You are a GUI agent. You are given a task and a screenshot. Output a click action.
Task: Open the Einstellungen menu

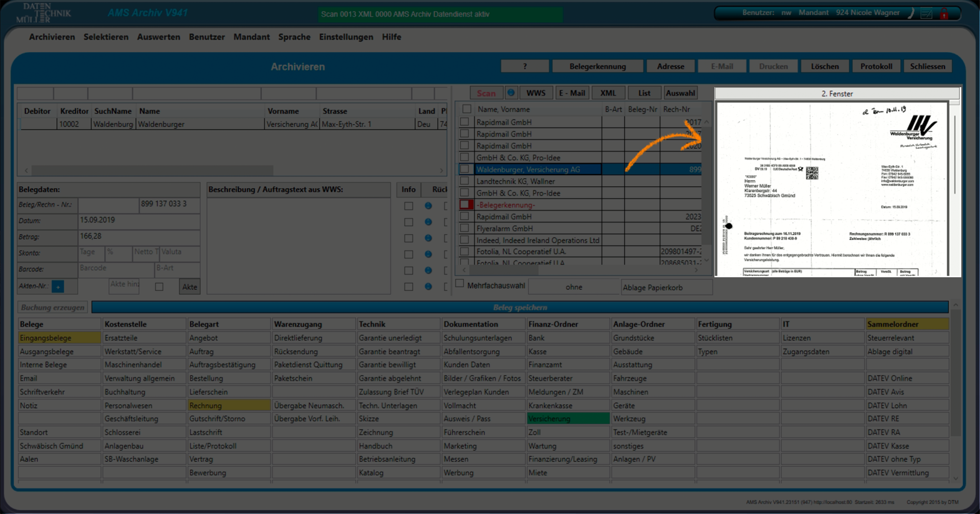[346, 37]
